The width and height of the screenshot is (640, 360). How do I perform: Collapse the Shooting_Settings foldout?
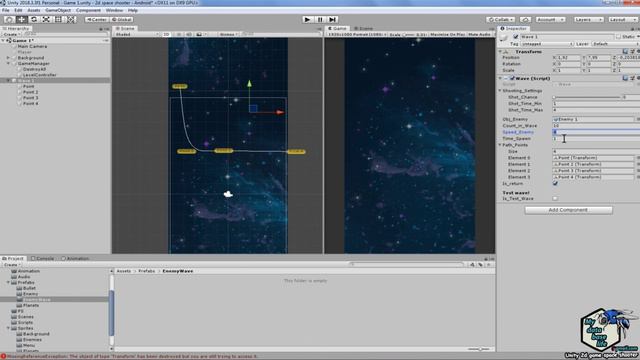pyautogui.click(x=500, y=91)
